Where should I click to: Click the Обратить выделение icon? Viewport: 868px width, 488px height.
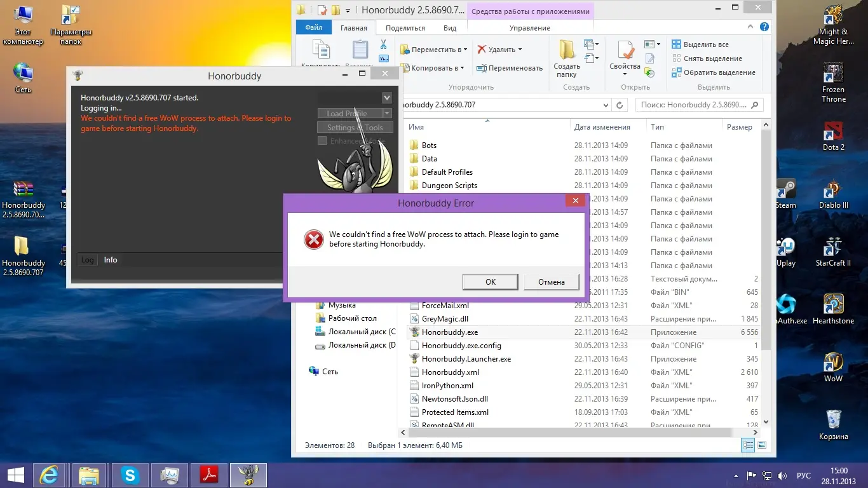[x=677, y=72]
